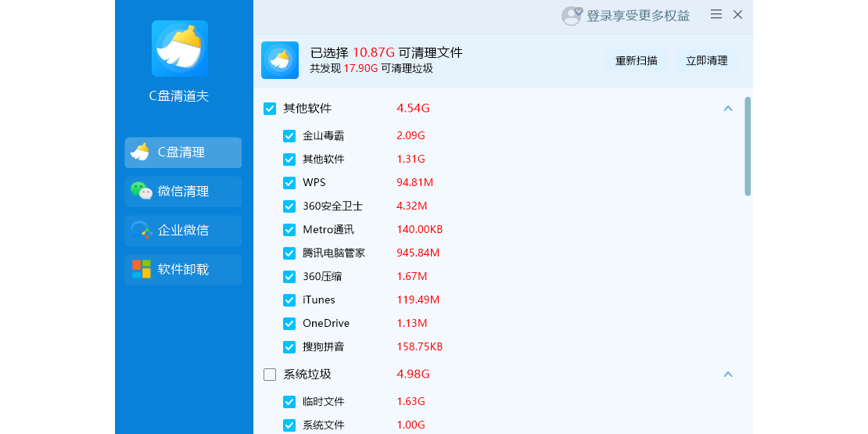
Task: Click the colored windows icon beside 软件卸载
Action: (142, 269)
